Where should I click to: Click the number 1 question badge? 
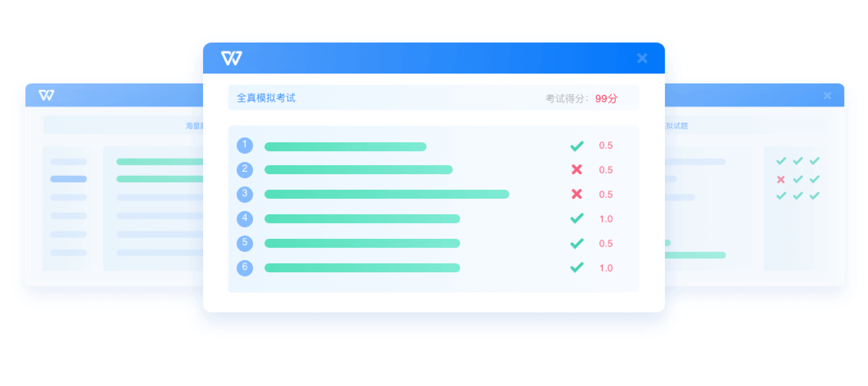[245, 145]
